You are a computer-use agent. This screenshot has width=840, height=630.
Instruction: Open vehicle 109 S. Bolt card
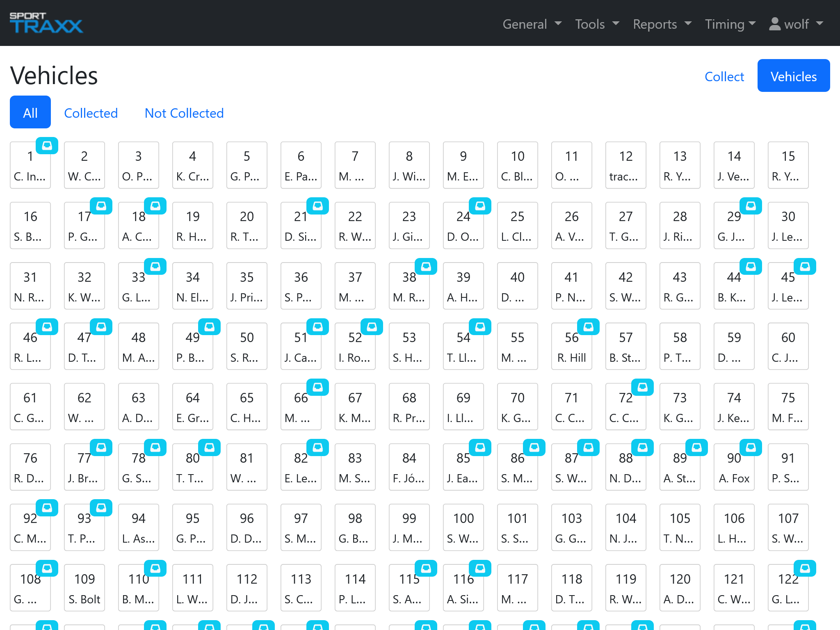(x=84, y=588)
